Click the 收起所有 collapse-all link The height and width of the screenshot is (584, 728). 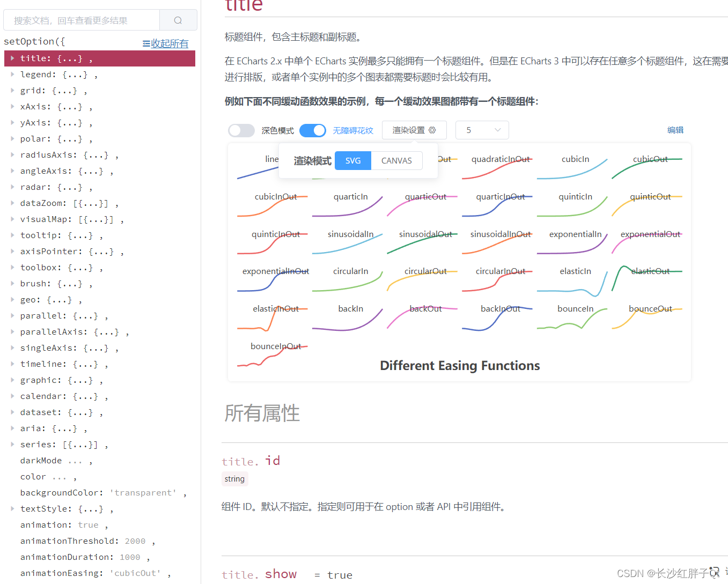170,43
